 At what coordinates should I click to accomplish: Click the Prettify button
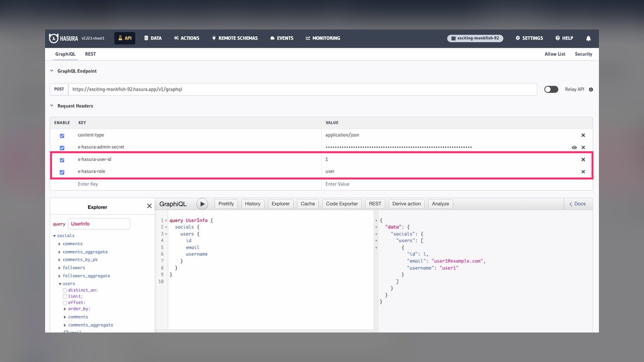point(226,204)
